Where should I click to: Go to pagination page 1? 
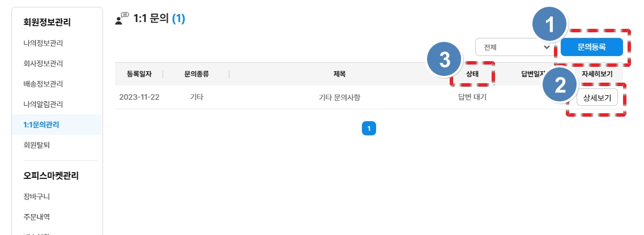click(x=369, y=129)
